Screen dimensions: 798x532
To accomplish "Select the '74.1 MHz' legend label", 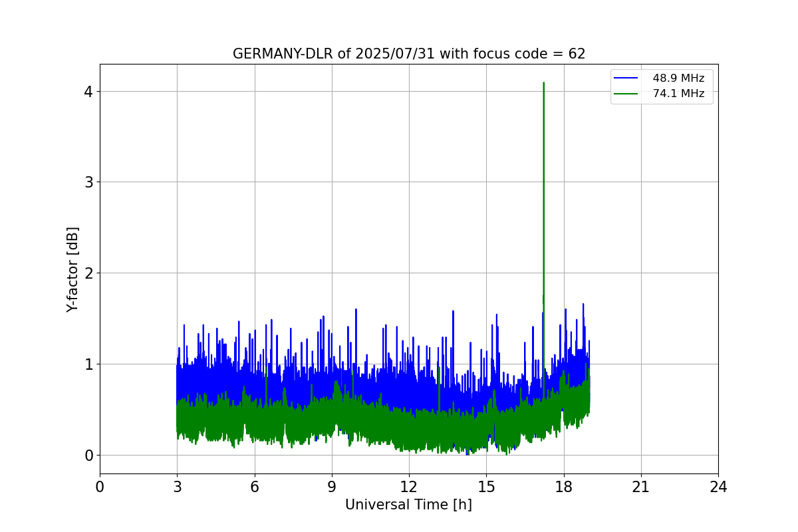I will (678, 94).
